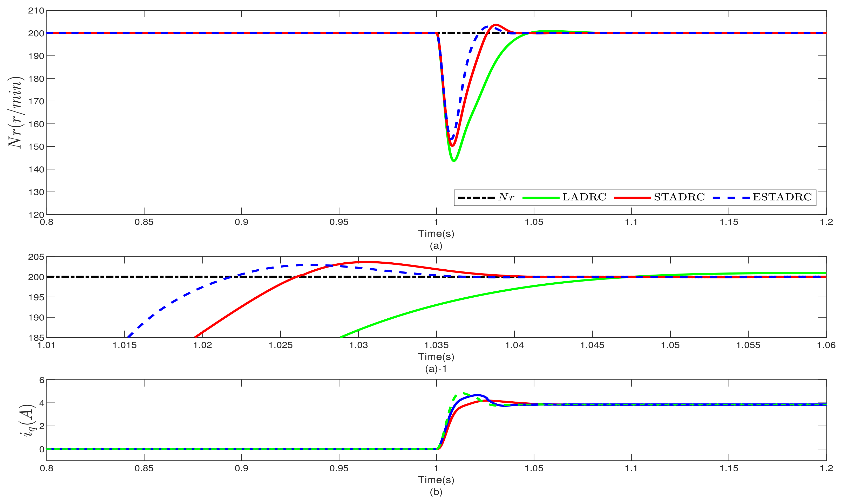Image resolution: width=842 pixels, height=504 pixels.
Task: Click the 1.035 tick label on middle plot
Action: tap(437, 345)
